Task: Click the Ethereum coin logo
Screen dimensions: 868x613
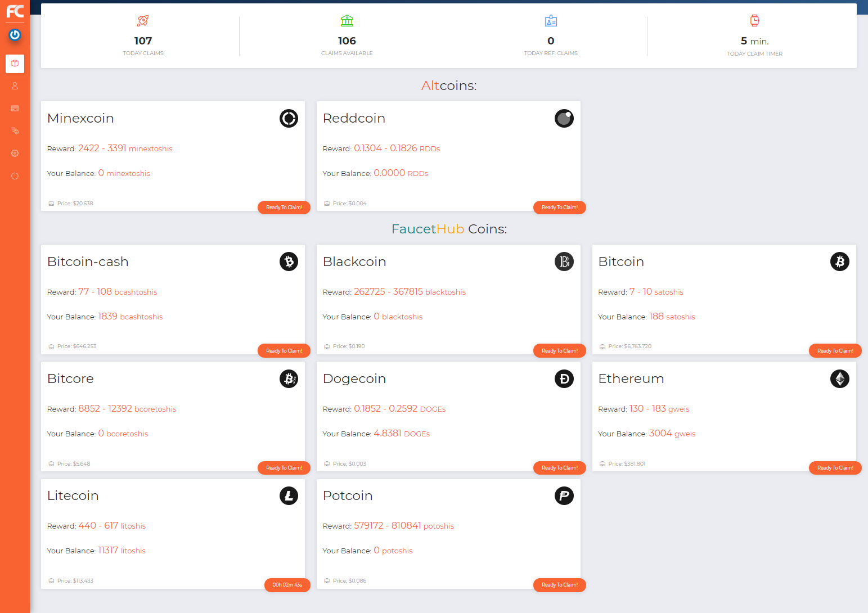Action: pos(840,378)
